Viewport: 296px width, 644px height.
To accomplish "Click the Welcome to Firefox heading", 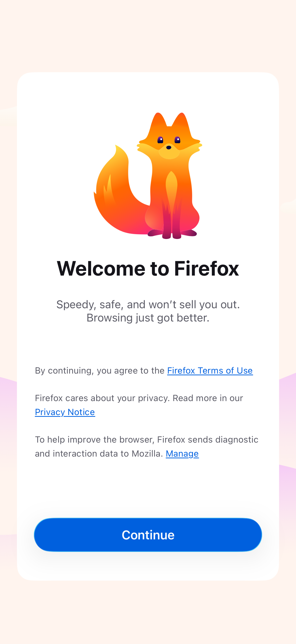I will pyautogui.click(x=148, y=268).
